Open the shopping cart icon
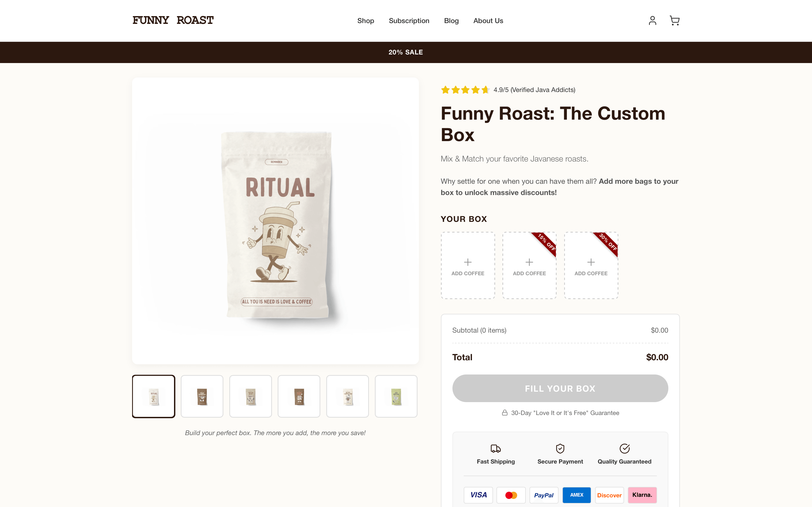This screenshot has height=507, width=812. tap(675, 20)
